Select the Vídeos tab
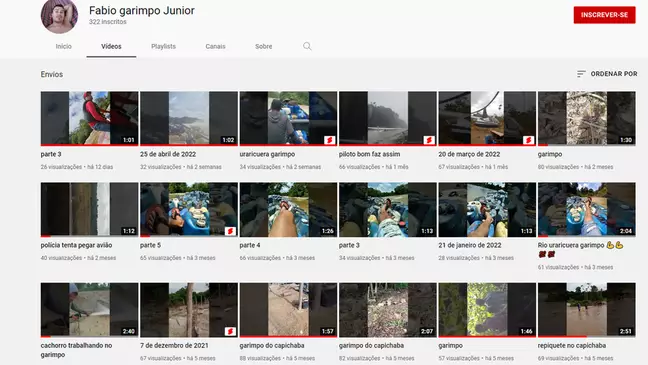The width and height of the screenshot is (648, 365). pos(111,46)
